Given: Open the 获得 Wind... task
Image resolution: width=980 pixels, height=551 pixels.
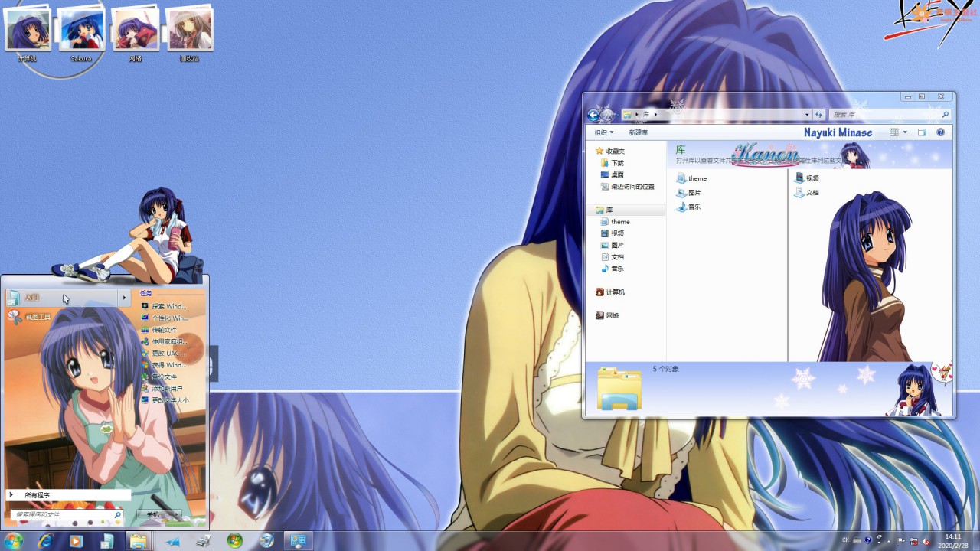Looking at the screenshot, I should click(x=164, y=365).
